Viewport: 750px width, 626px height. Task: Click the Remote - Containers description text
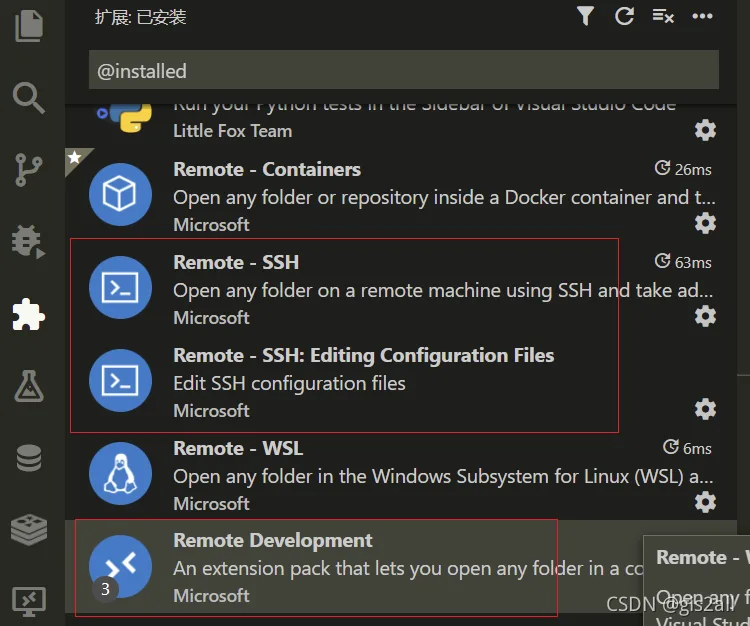444,198
